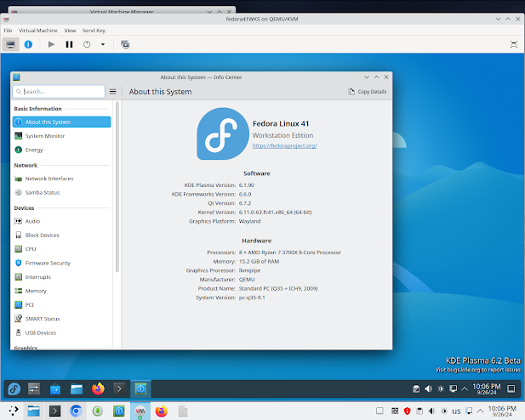Click guest Show Desktop button
Image resolution: width=525 pixels, height=420 pixels.
click(511, 389)
